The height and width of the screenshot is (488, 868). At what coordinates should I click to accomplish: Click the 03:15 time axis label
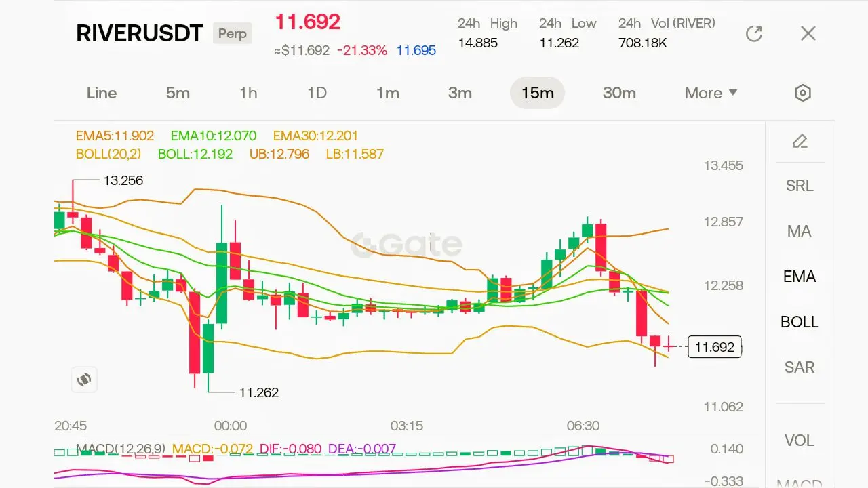407,426
